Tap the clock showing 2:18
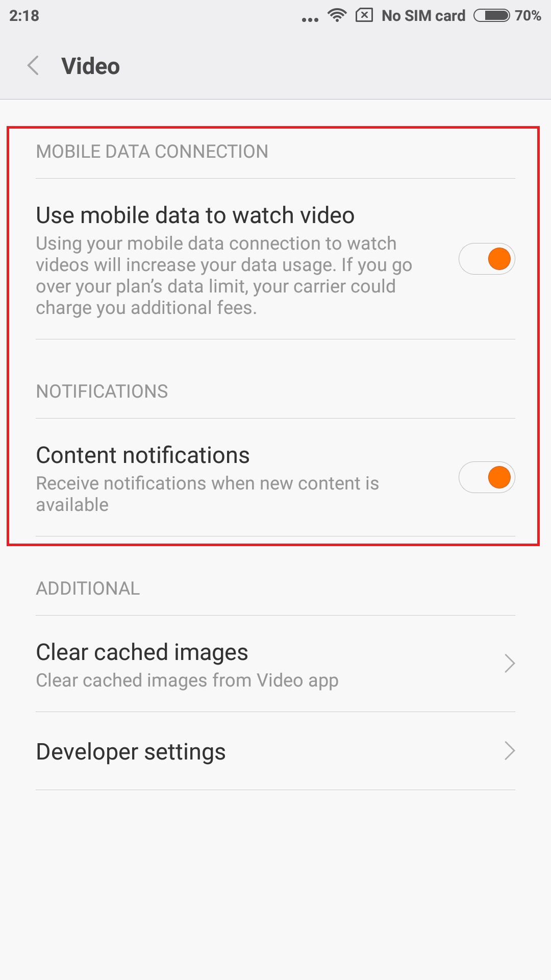551x980 pixels. coord(24,16)
